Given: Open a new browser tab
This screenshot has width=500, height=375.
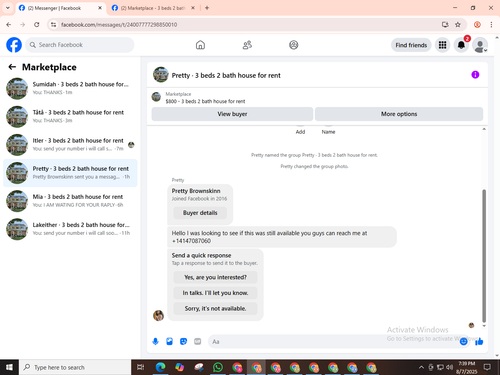Looking at the screenshot, I should click(207, 8).
